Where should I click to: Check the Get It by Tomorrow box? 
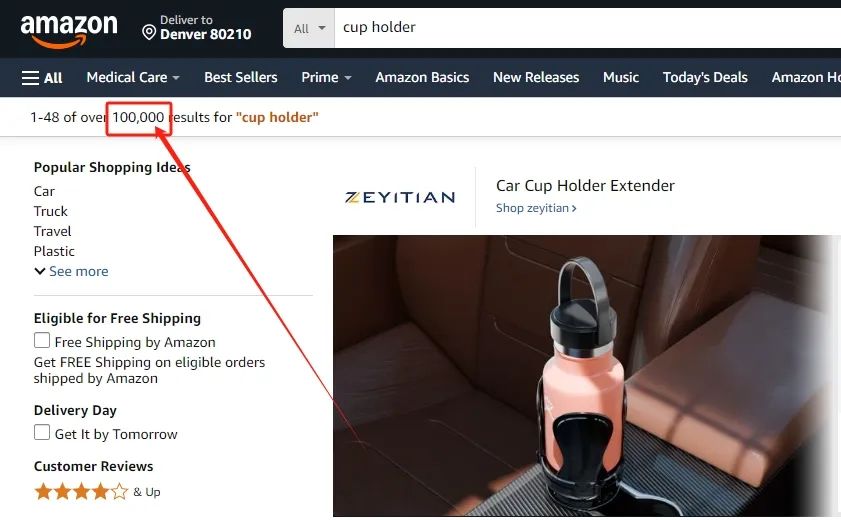[x=42, y=432]
